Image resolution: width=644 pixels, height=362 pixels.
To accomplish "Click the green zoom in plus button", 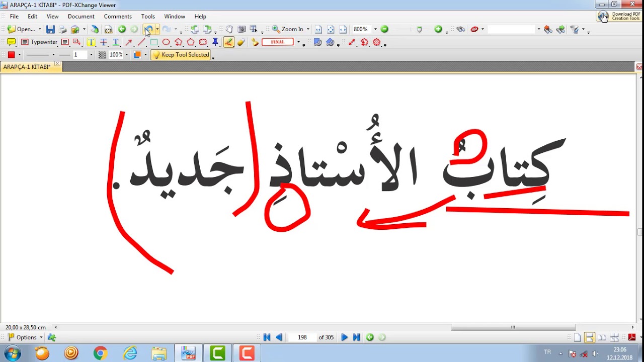I will tap(438, 29).
